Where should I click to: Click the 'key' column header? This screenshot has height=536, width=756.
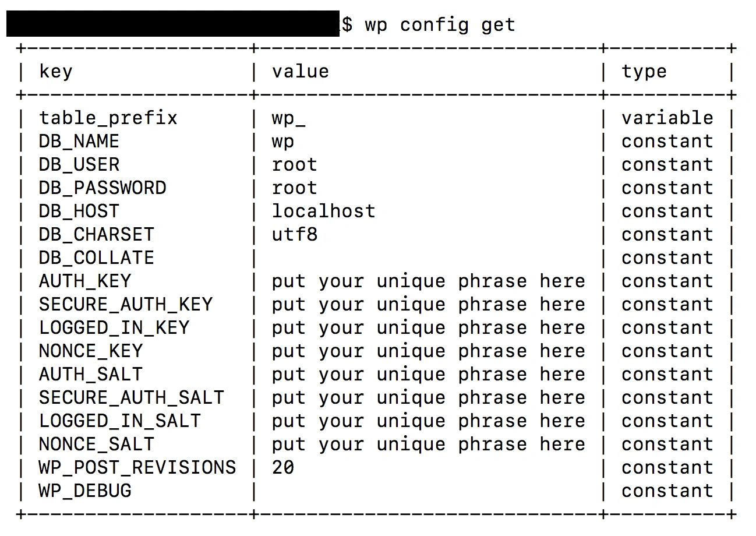pos(56,72)
